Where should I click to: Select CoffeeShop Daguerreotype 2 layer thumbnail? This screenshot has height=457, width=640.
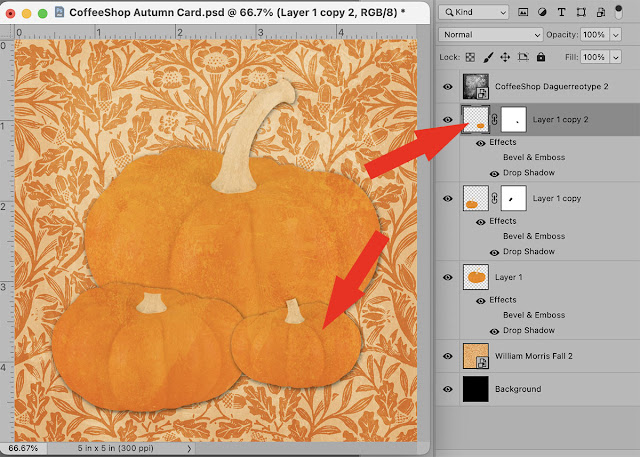click(x=476, y=87)
